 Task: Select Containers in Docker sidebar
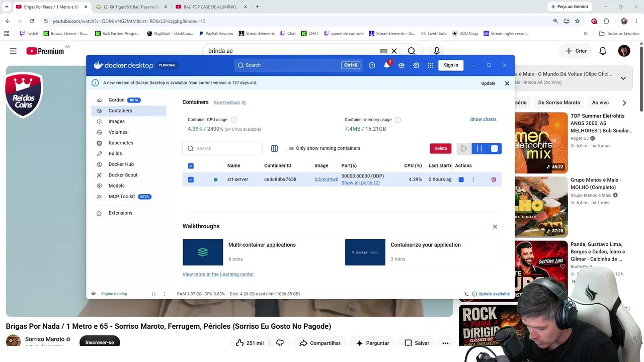(x=129, y=111)
